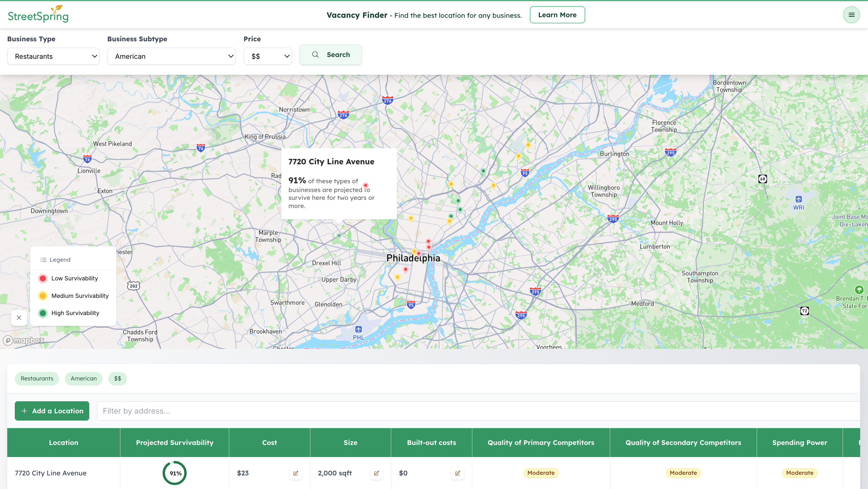Open the Business Subtype dropdown showing American
This screenshot has height=489, width=868.
tap(172, 56)
